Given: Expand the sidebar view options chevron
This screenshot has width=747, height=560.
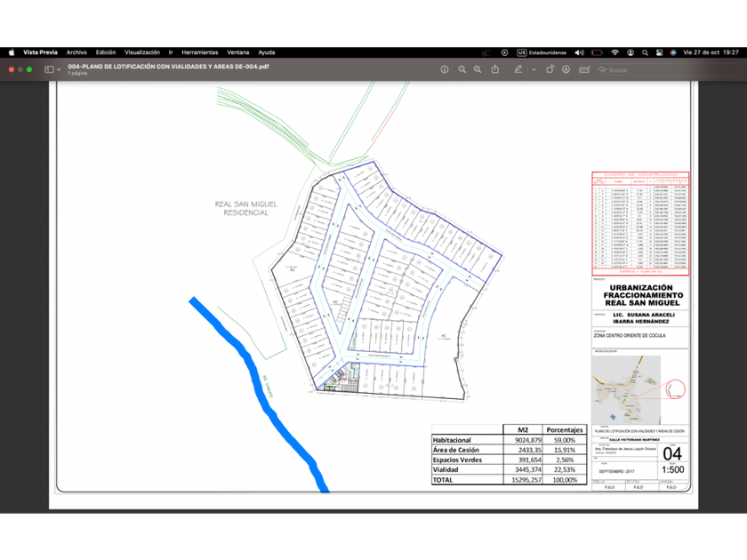Looking at the screenshot, I should [x=59, y=69].
